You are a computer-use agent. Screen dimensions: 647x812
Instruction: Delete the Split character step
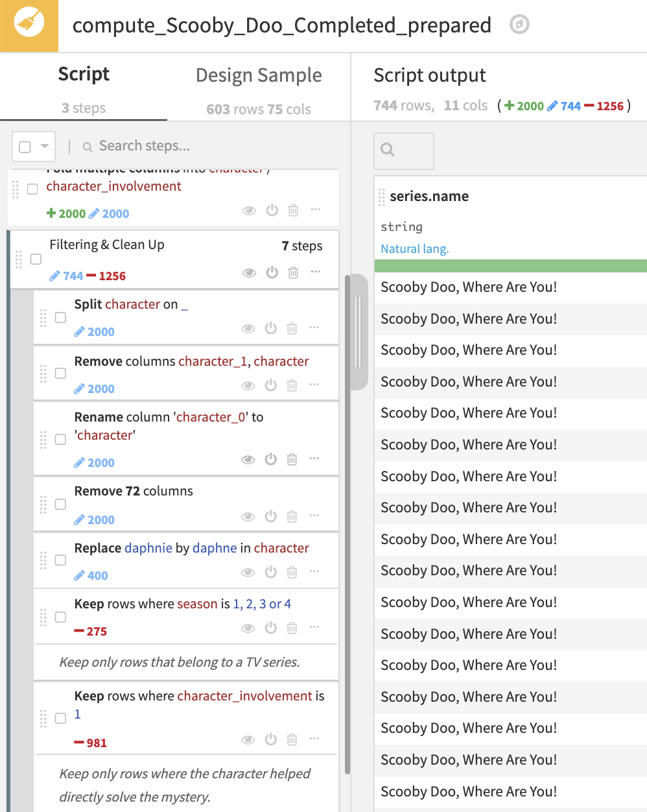(292, 328)
